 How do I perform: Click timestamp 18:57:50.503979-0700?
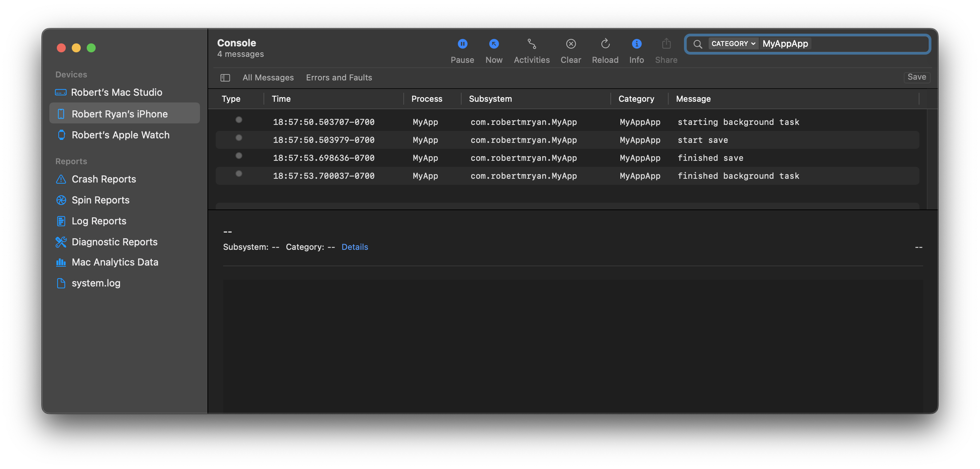click(324, 140)
